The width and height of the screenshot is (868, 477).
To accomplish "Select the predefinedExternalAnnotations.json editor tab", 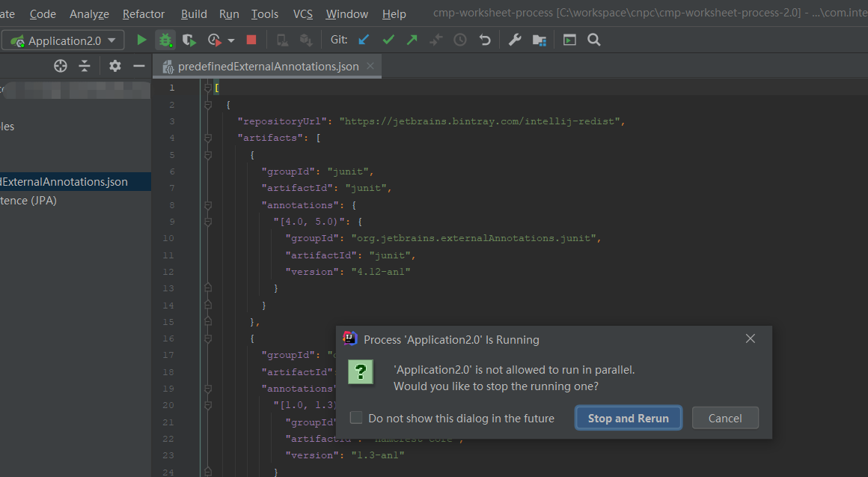I will point(267,67).
